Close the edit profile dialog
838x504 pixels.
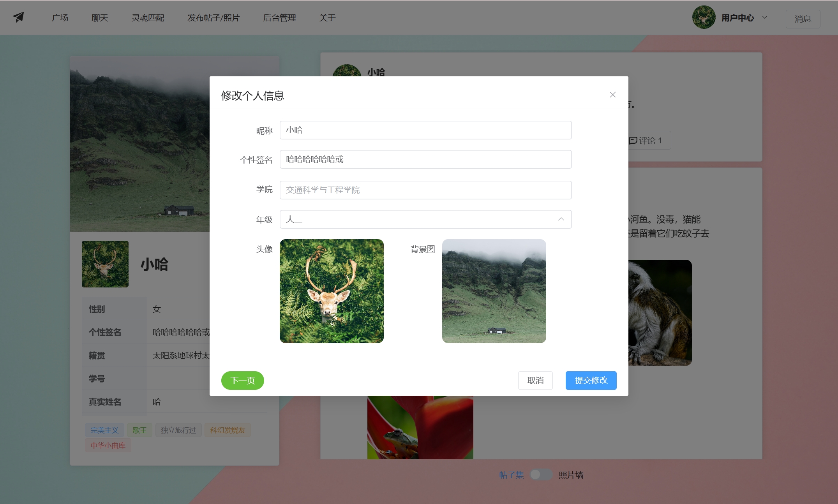(x=612, y=95)
